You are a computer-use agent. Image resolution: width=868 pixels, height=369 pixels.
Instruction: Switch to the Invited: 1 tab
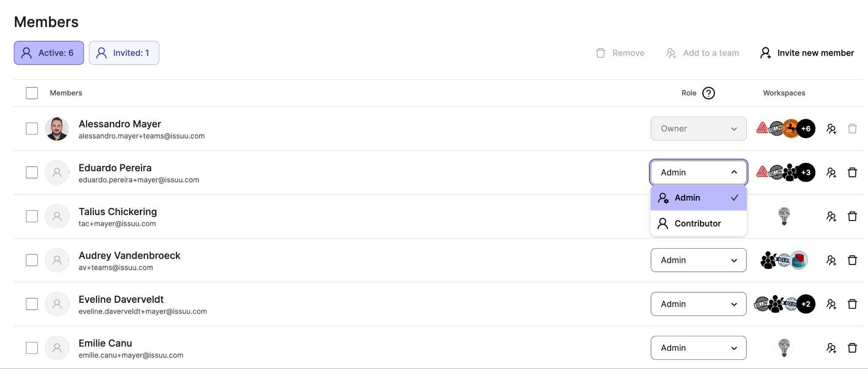(x=124, y=53)
